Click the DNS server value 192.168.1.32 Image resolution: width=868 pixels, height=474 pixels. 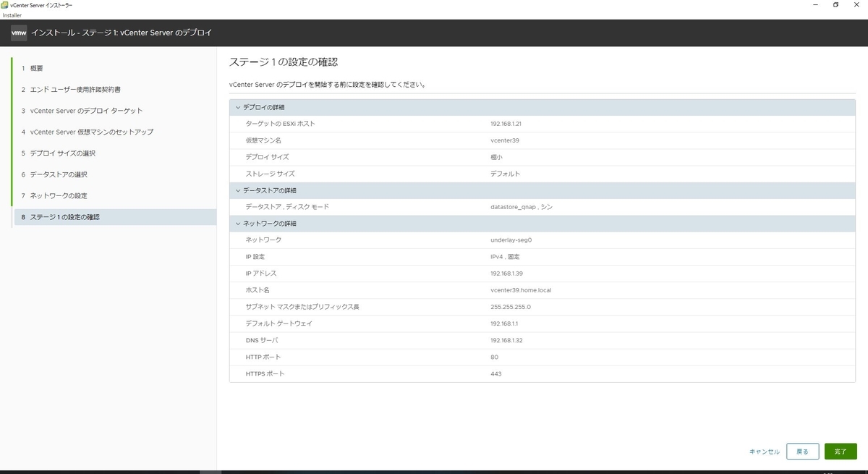pyautogui.click(x=506, y=340)
